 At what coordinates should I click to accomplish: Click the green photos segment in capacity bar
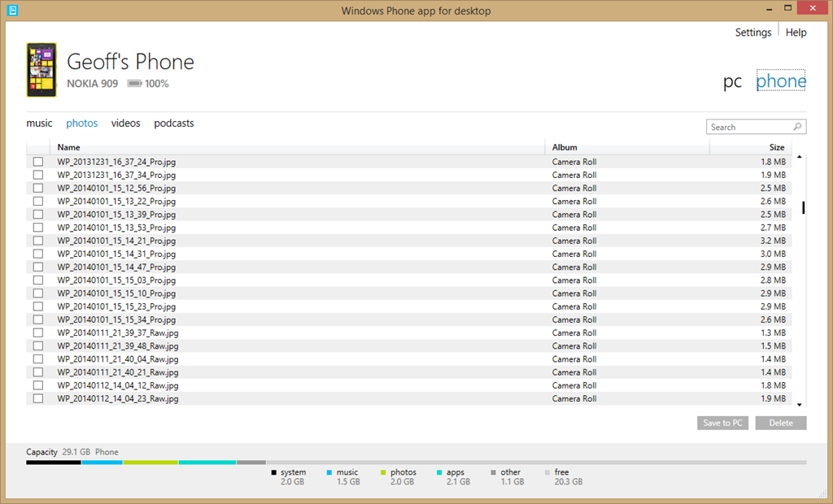(150, 463)
